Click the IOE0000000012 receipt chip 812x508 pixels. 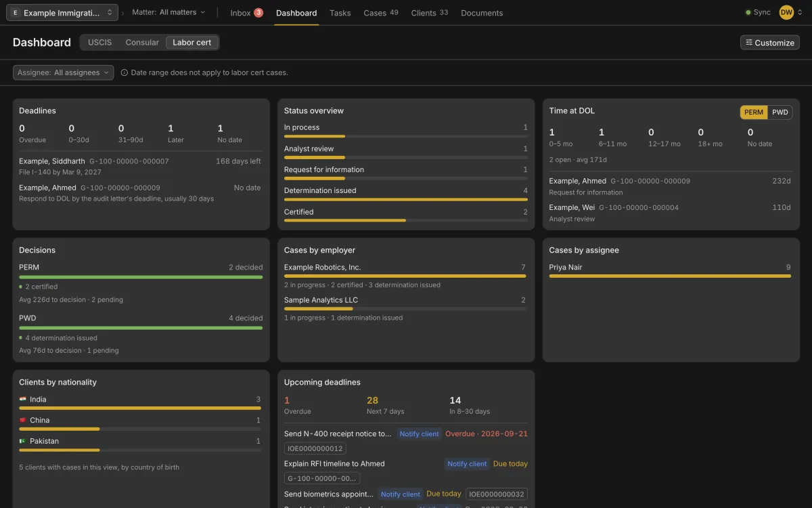pyautogui.click(x=315, y=448)
